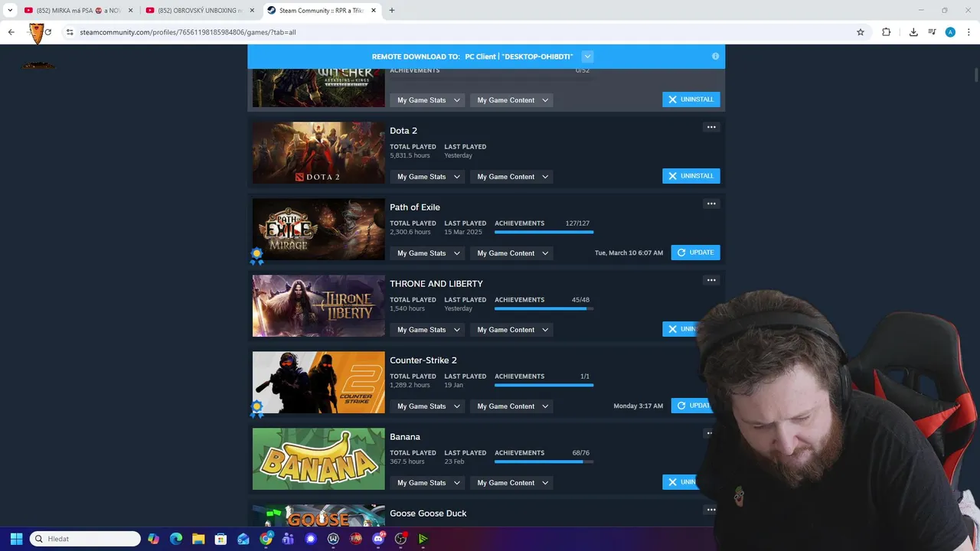
Task: Click the remote download info icon
Action: point(715,57)
